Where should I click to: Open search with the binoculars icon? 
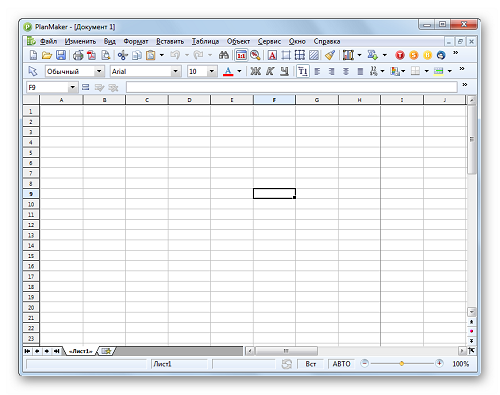[224, 55]
